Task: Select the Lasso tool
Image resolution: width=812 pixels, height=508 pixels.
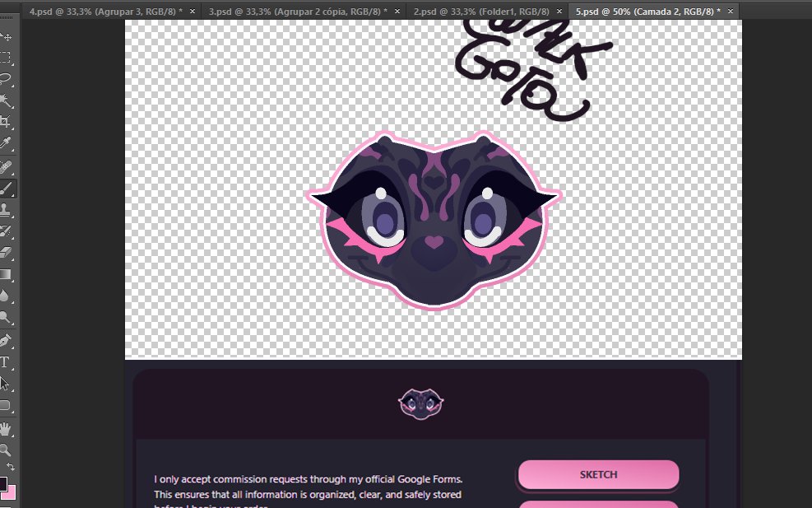Action: tap(6, 79)
